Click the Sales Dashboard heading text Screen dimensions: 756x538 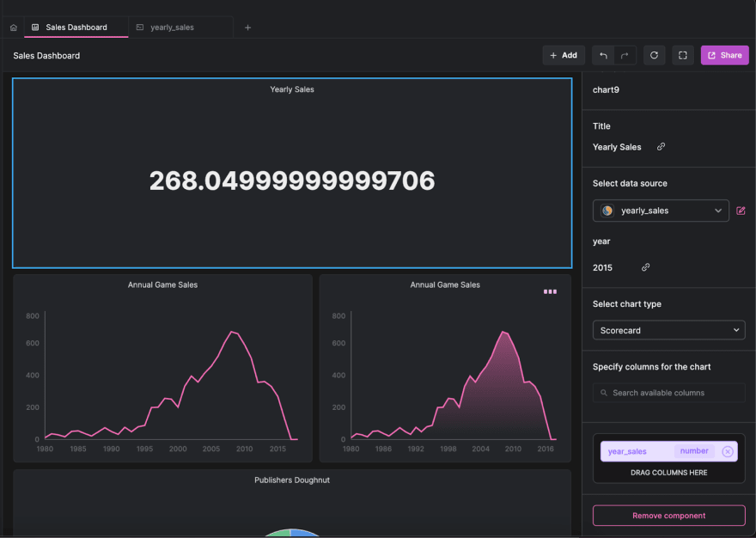46,56
